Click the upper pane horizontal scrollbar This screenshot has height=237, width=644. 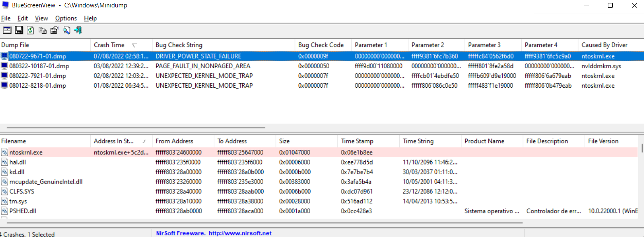(136, 128)
